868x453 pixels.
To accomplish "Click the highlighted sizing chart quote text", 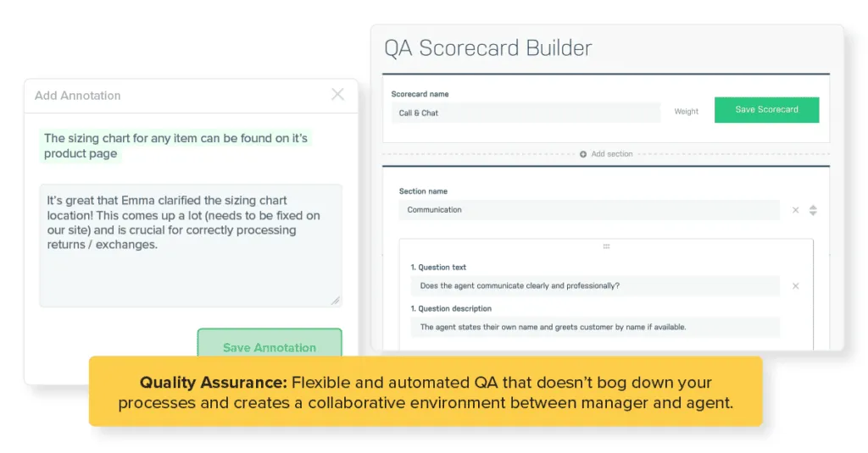I will tap(175, 146).
